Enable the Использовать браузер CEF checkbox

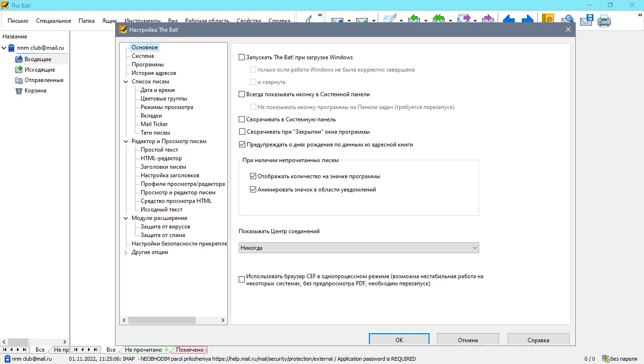242,280
